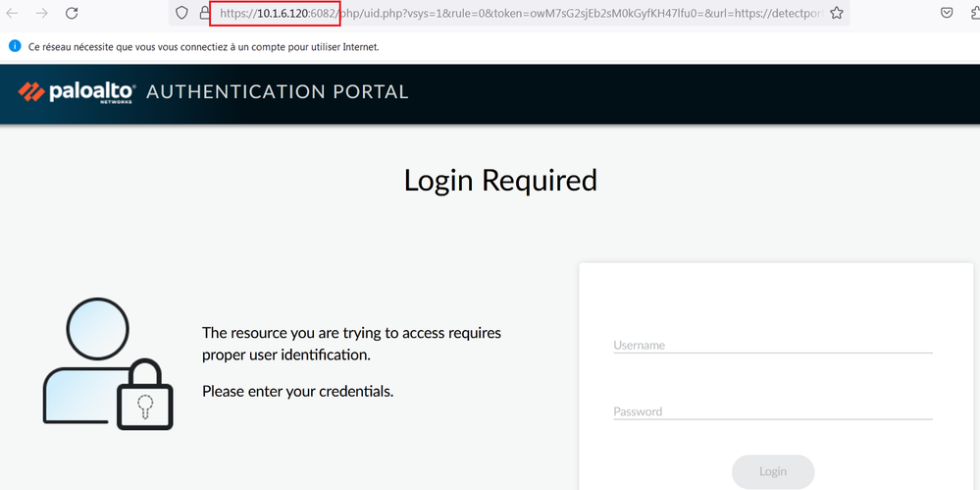Click the 'Please enter your credentials' text
This screenshot has width=980, height=490.
[297, 391]
